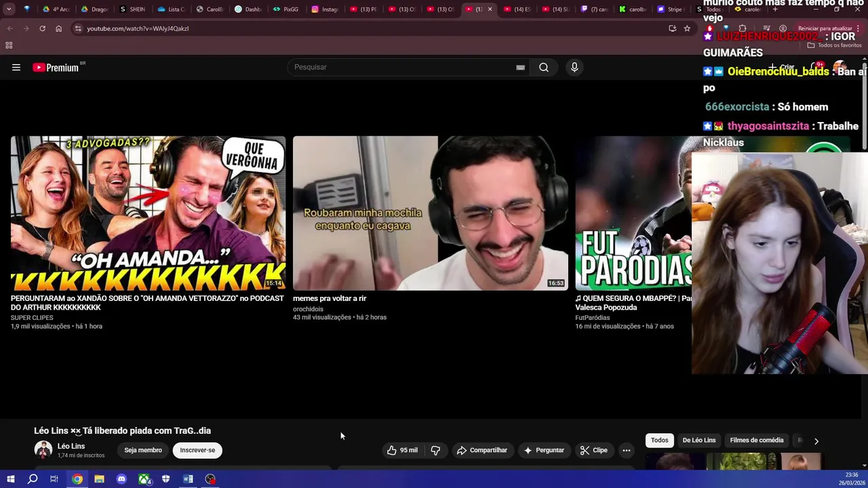Open orochidois channel link
The width and height of the screenshot is (868, 488).
(x=308, y=309)
